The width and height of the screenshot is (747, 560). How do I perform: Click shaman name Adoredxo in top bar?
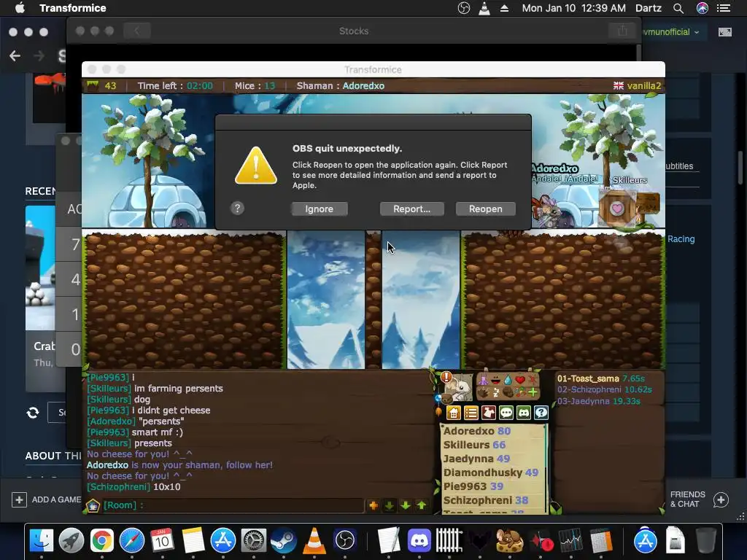point(363,86)
